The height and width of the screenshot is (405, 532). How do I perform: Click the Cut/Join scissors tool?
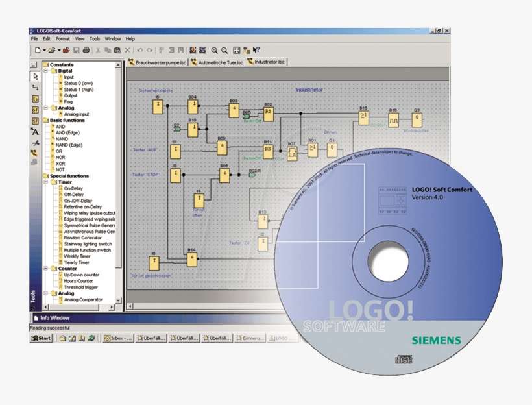(36, 143)
